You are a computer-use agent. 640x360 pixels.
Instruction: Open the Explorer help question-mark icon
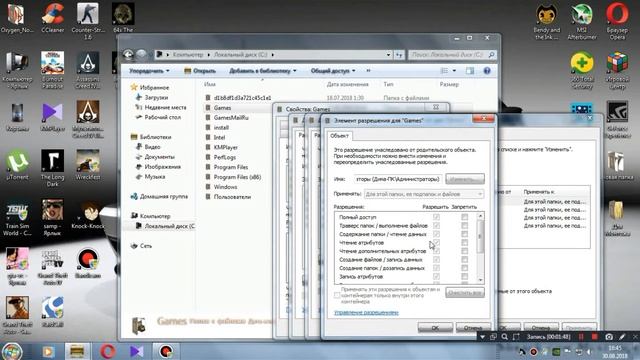tap(487, 71)
